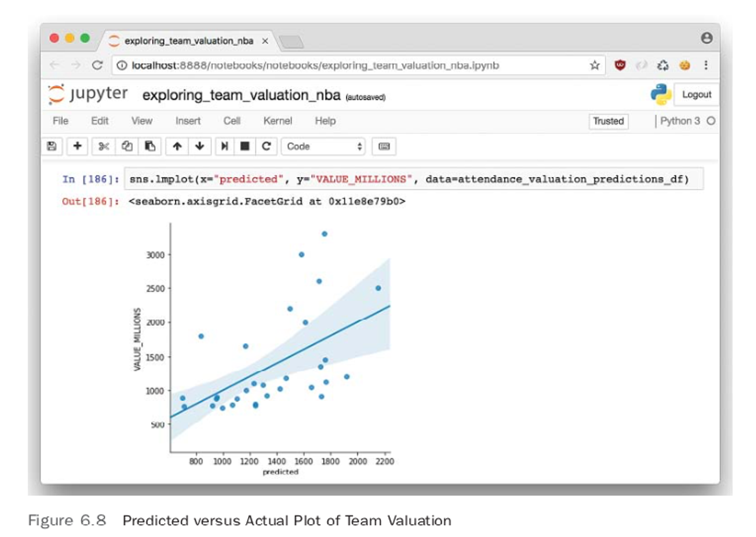Cut selected cell with scissors icon
756x537 pixels.
pyautogui.click(x=104, y=146)
